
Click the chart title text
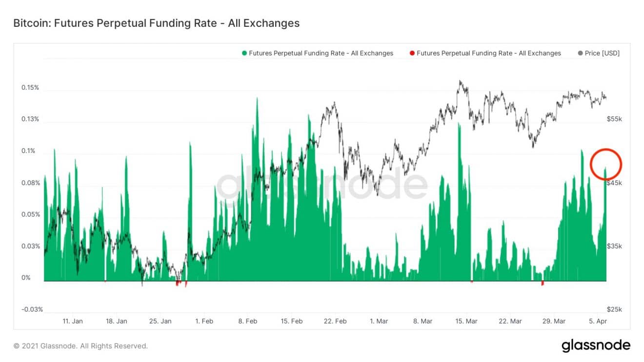click(x=156, y=23)
